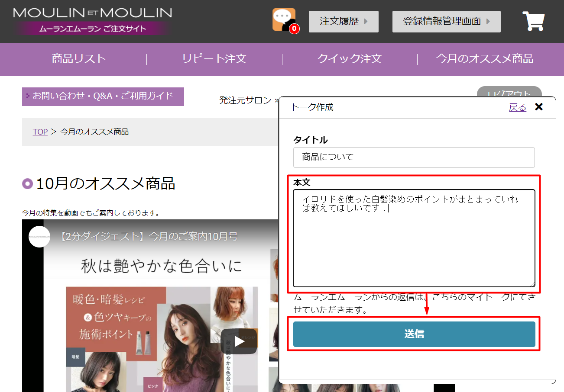
Task: Select 今月のオススメ商品 tab
Action: pos(484,59)
